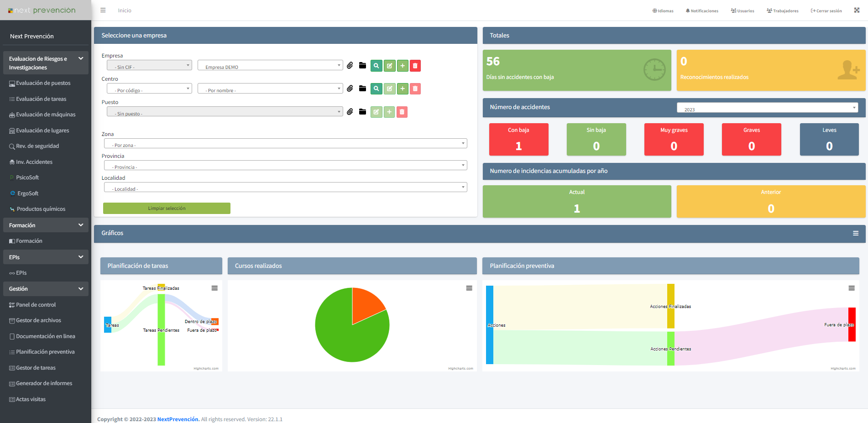The height and width of the screenshot is (423, 868).
Task: Open the Centro row folder icon
Action: tap(363, 89)
